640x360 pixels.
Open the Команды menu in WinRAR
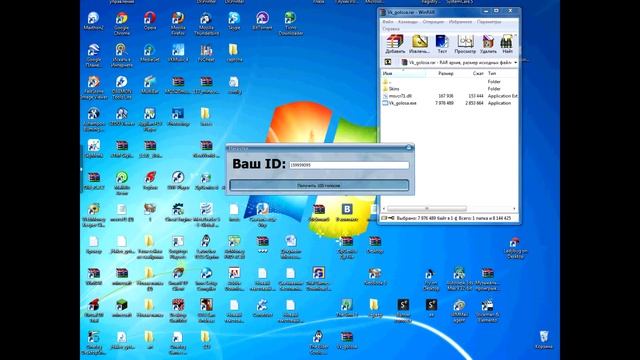(x=407, y=22)
